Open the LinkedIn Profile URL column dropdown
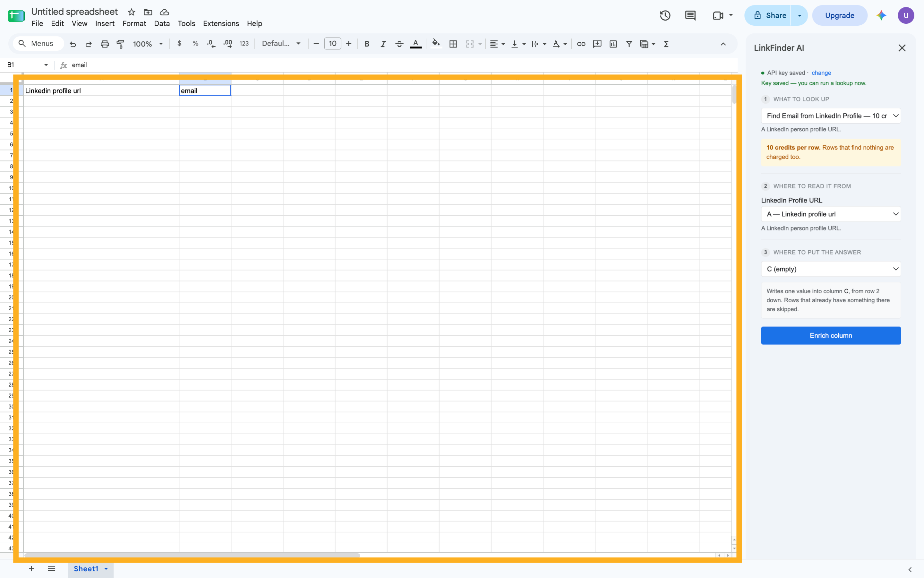The width and height of the screenshot is (924, 578). (x=831, y=214)
